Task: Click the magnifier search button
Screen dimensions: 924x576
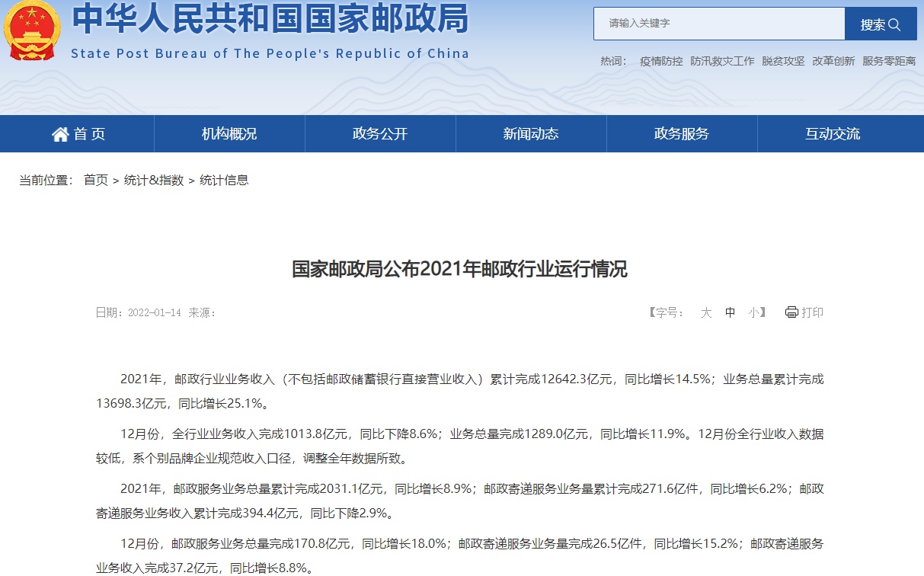Action: coord(881,24)
